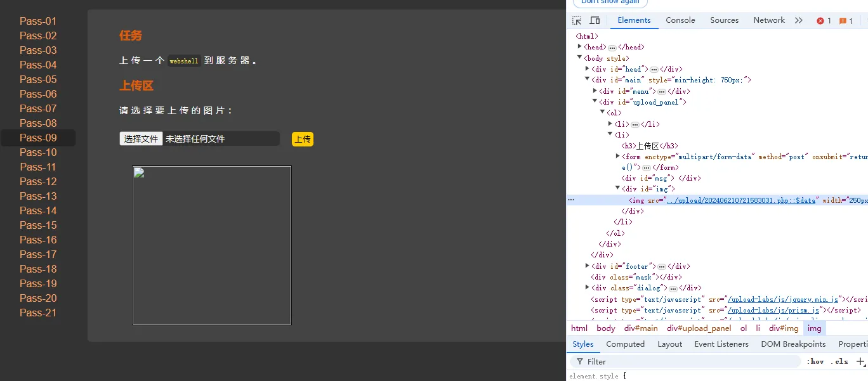Image resolution: width=868 pixels, height=381 pixels.
Task: Click the New style rule plus icon
Action: (860, 361)
